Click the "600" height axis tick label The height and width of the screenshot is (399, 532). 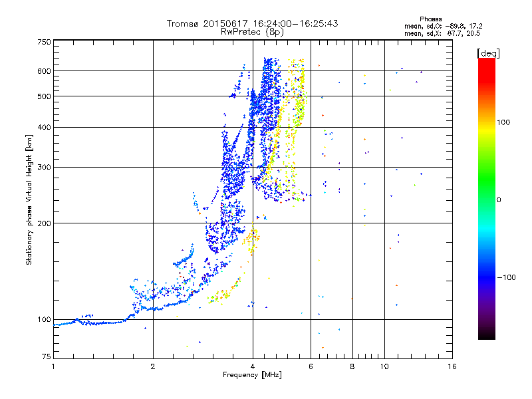coord(44,71)
